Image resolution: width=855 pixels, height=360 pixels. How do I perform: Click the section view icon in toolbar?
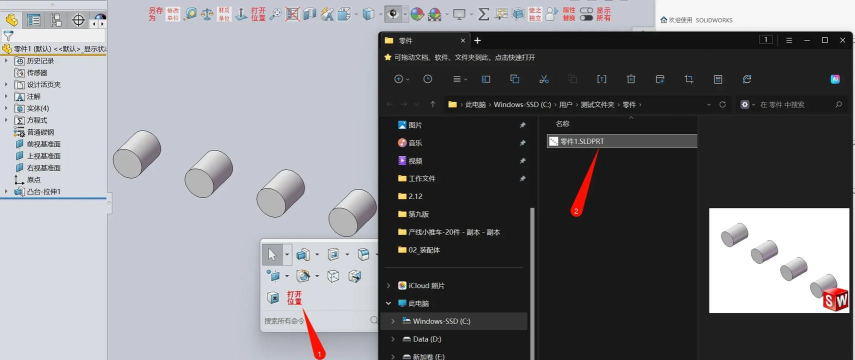pos(310,14)
